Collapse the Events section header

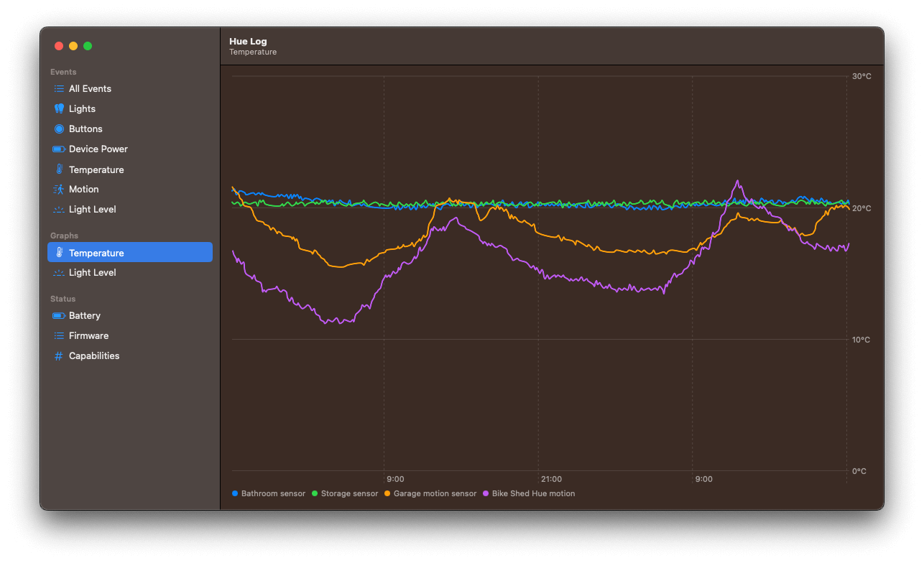[x=63, y=72]
